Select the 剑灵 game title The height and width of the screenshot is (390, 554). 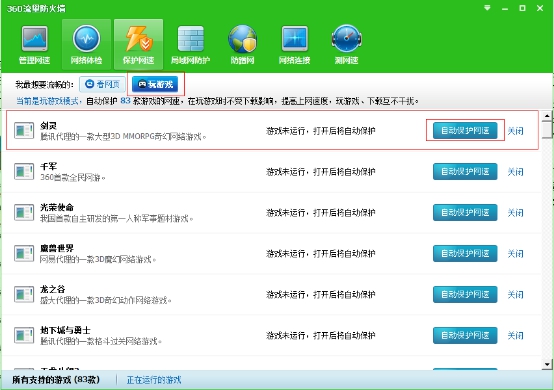coord(48,125)
